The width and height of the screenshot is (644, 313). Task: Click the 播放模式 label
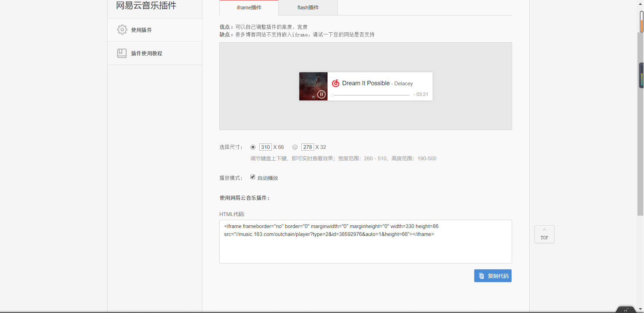pyautogui.click(x=231, y=178)
